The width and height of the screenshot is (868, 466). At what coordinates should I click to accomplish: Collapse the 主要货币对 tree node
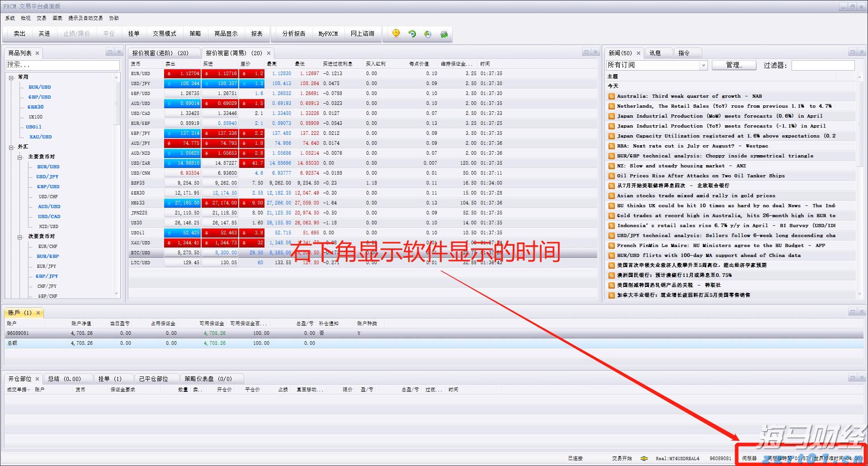click(x=20, y=157)
